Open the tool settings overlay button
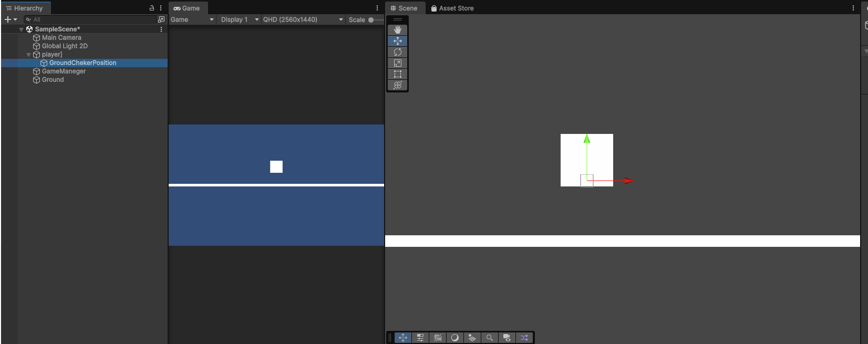Screen dimensions: 868x344 coord(420,338)
